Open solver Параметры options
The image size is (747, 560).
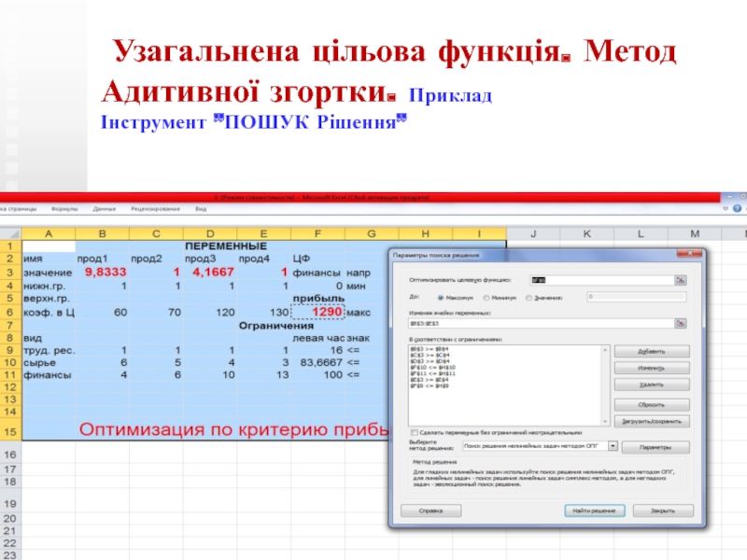click(655, 447)
